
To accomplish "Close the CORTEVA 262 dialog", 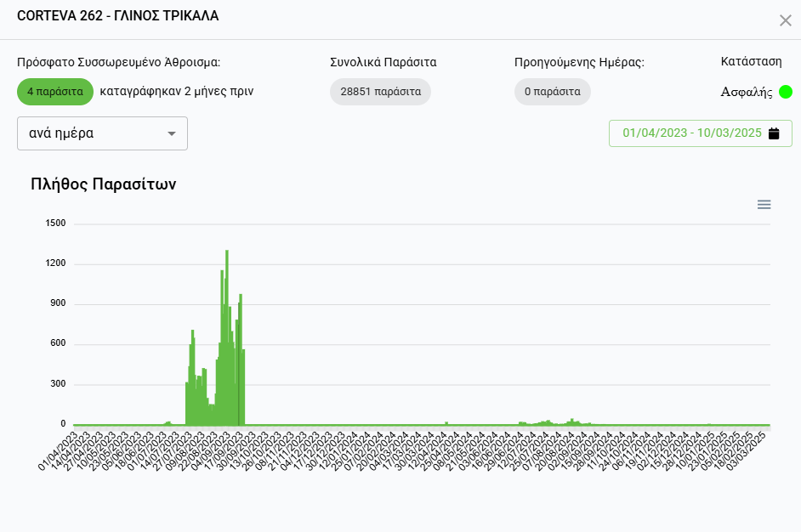I will 785,20.
